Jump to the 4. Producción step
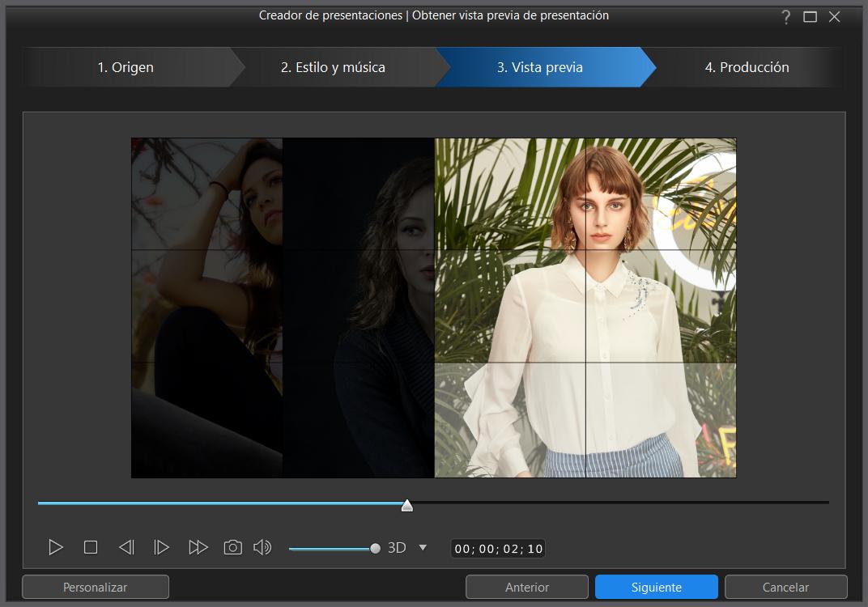Image resolution: width=868 pixels, height=607 pixels. pyautogui.click(x=747, y=67)
